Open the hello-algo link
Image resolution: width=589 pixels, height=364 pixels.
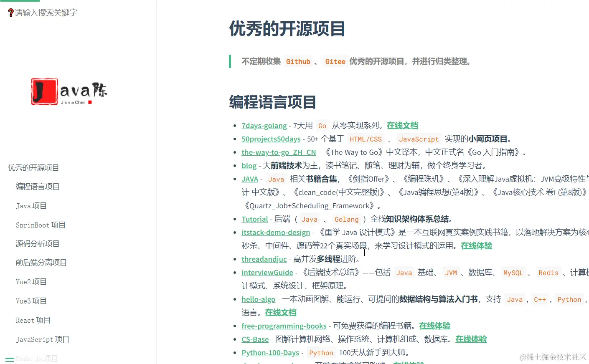tap(259, 299)
